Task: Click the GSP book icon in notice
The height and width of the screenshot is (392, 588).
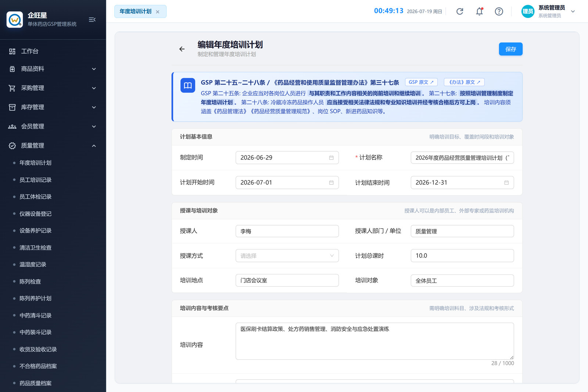Action: 188,86
